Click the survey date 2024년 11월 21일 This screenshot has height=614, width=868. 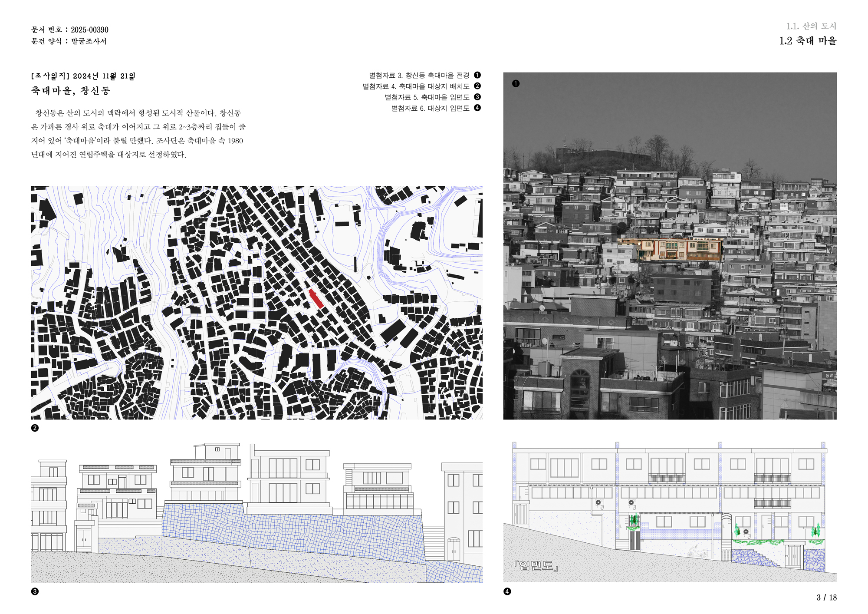coord(104,76)
